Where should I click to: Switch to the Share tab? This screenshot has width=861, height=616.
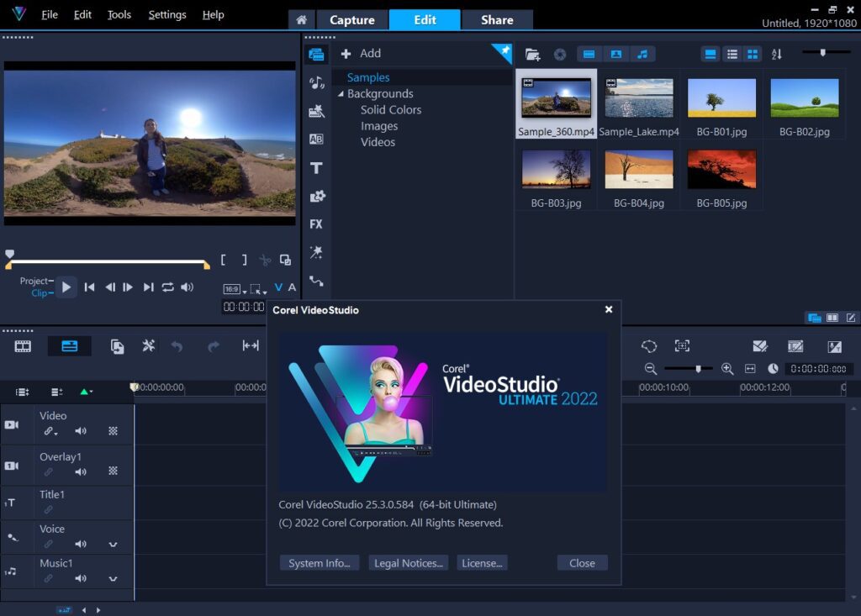497,18
